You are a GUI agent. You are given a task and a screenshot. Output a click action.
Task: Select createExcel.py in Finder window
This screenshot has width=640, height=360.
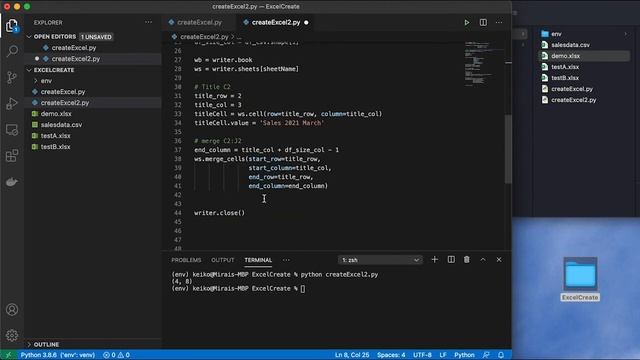[x=572, y=89]
